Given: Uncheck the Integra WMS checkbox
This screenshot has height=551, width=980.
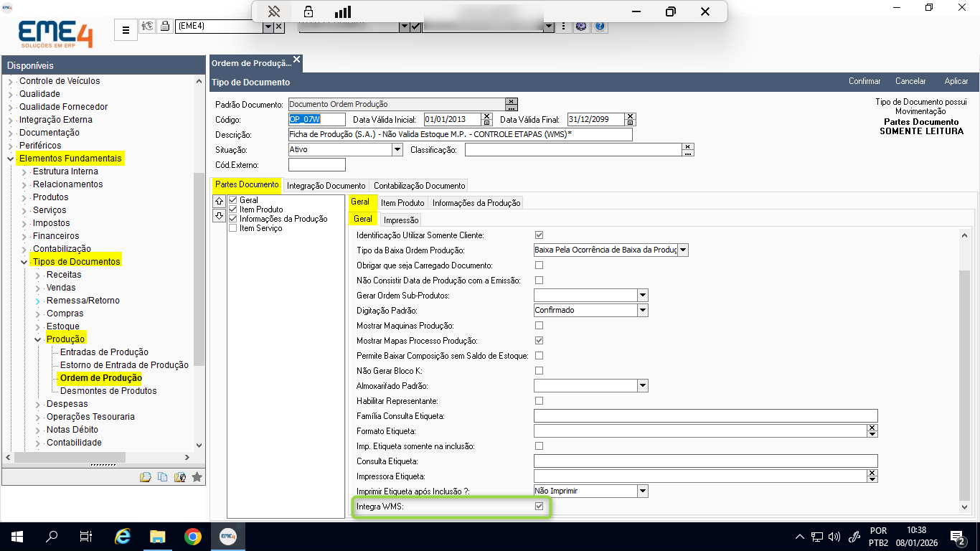Looking at the screenshot, I should tap(539, 507).
